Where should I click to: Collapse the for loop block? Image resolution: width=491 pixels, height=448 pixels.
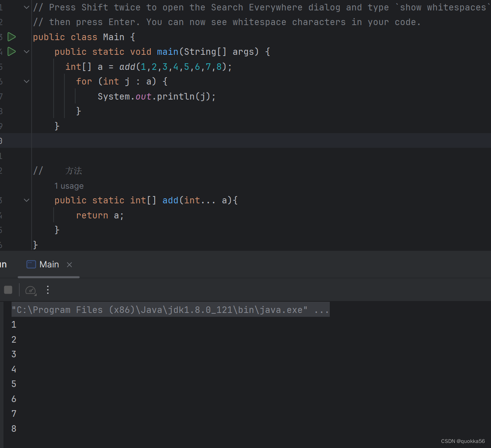(27, 81)
